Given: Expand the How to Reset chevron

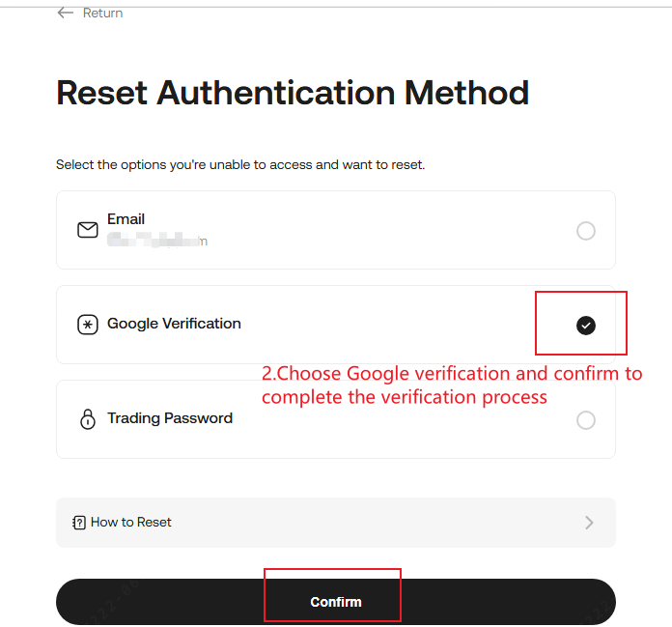Looking at the screenshot, I should coord(589,523).
